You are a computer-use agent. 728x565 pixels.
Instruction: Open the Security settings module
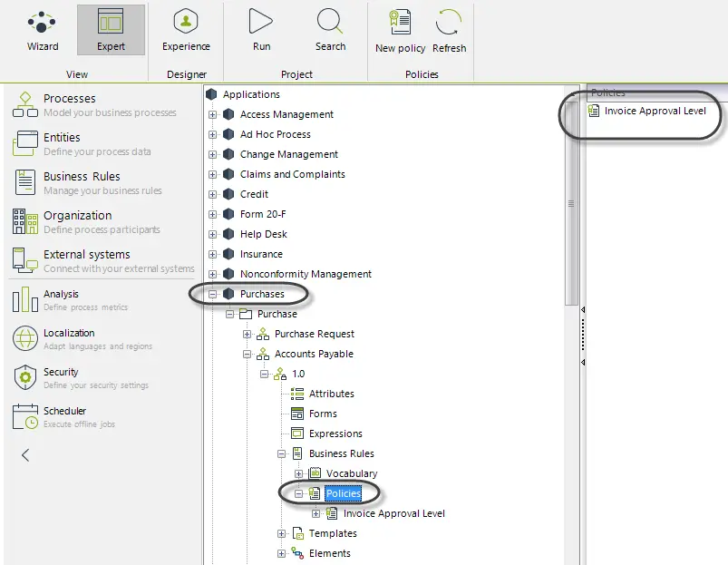coord(81,378)
